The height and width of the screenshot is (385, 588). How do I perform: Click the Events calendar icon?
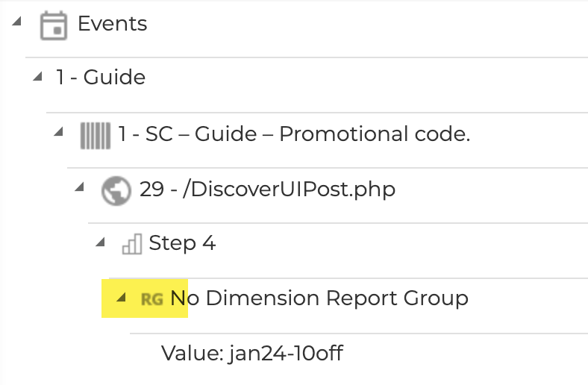coord(51,25)
